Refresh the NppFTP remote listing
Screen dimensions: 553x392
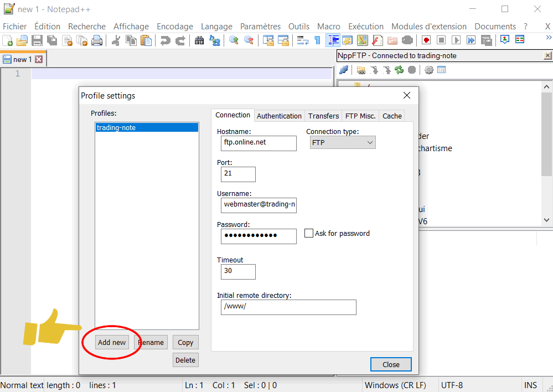[x=399, y=70]
